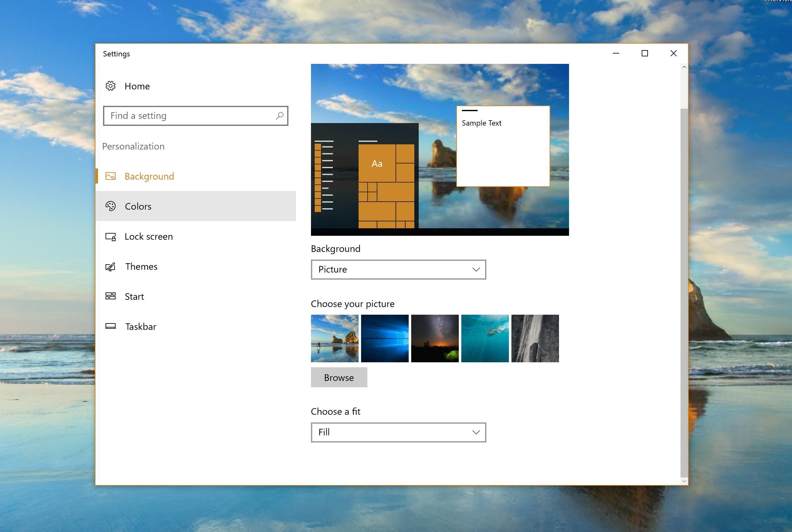Screen dimensions: 792x532
Task: Click the Home settings gear icon
Action: tap(111, 85)
